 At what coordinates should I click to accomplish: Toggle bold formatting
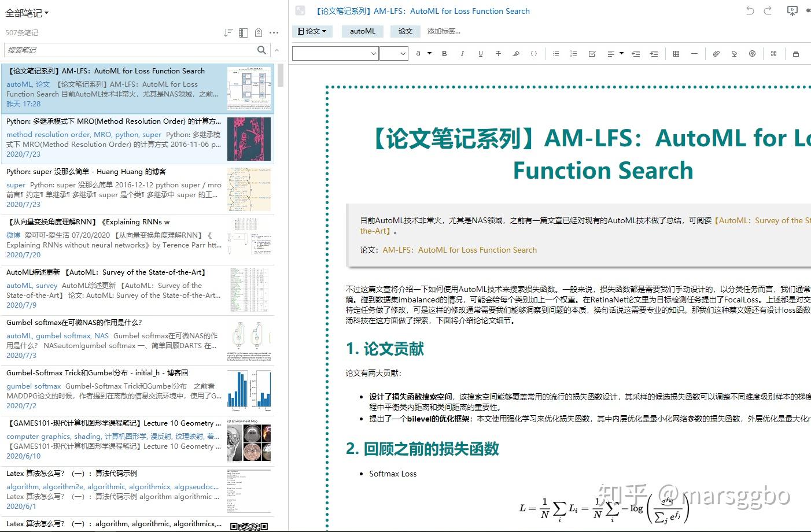tap(444, 54)
